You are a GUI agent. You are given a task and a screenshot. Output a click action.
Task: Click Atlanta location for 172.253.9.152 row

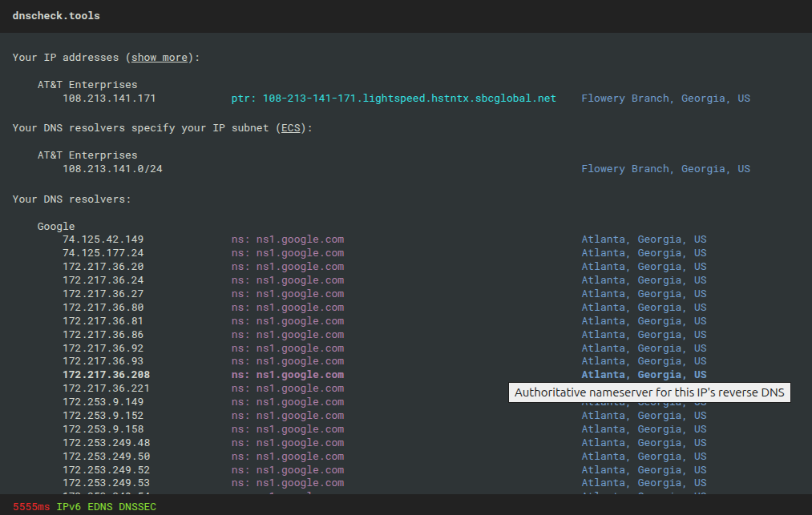[x=644, y=415]
